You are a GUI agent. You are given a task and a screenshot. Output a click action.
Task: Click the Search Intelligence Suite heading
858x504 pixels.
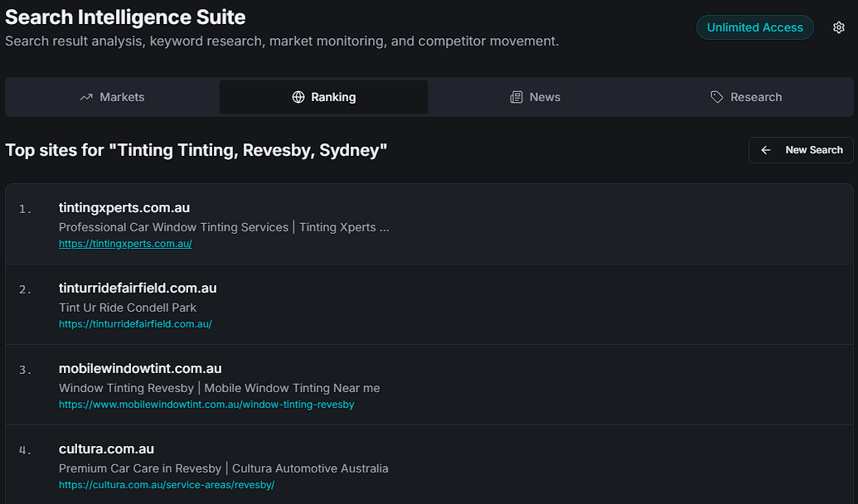125,17
